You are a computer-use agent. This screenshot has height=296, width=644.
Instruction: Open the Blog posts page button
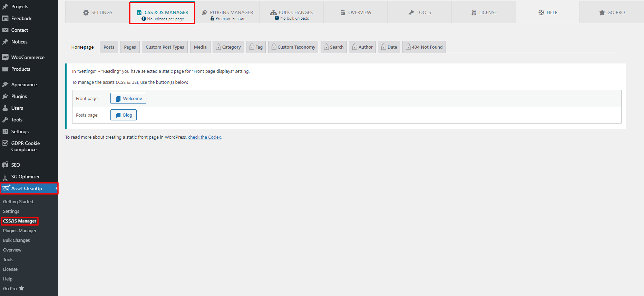click(124, 115)
